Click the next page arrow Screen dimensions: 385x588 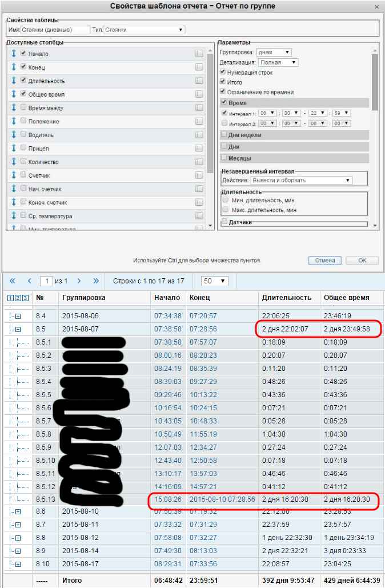(79, 281)
